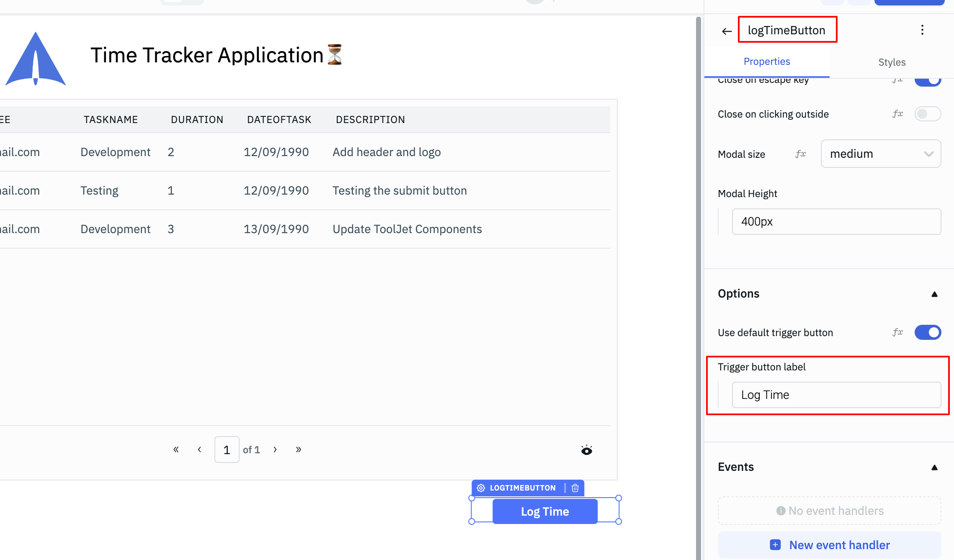Collapse the Options section
954x560 pixels.
pyautogui.click(x=934, y=294)
